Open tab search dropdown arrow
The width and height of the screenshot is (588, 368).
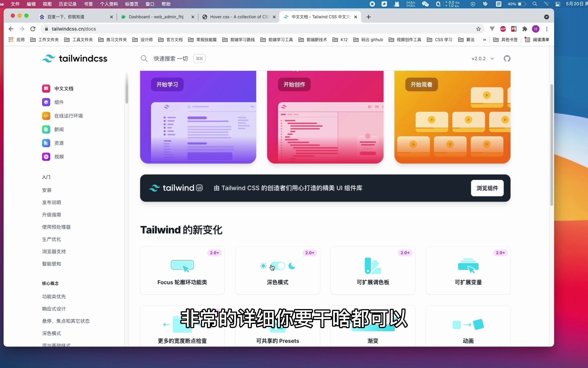546,17
